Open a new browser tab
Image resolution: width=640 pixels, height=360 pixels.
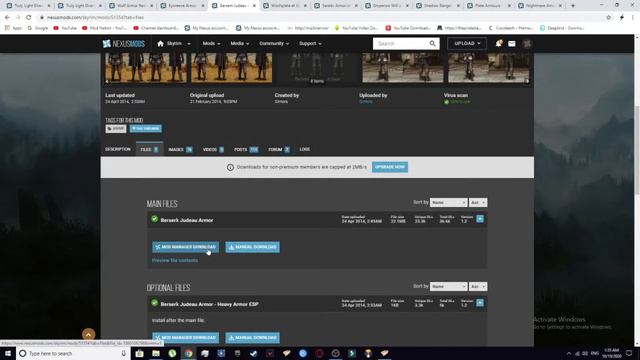coord(573,6)
